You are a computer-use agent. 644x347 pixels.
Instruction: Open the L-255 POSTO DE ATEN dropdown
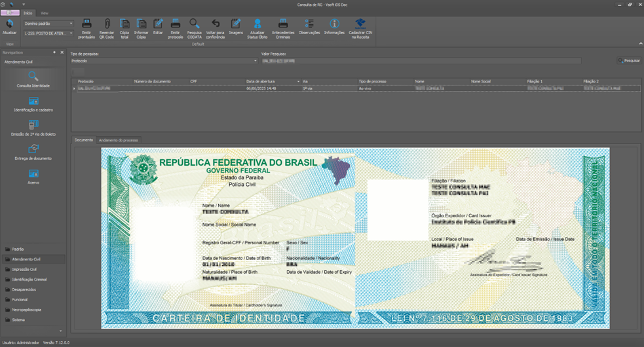pyautogui.click(x=71, y=33)
